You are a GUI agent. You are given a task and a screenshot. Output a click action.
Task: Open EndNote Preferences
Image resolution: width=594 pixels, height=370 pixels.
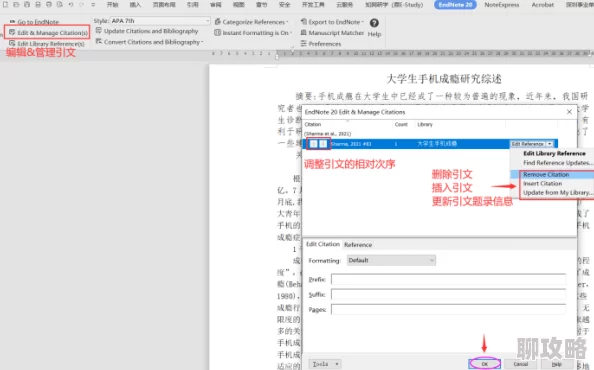coord(320,44)
